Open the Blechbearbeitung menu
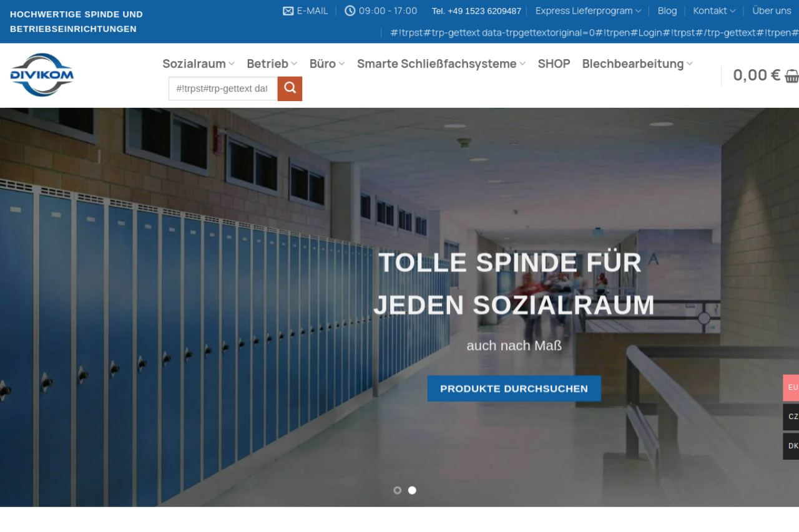 (637, 64)
